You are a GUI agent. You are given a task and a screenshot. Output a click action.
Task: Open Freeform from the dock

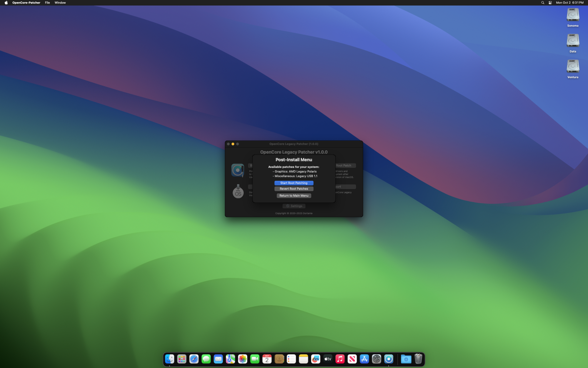(315, 359)
